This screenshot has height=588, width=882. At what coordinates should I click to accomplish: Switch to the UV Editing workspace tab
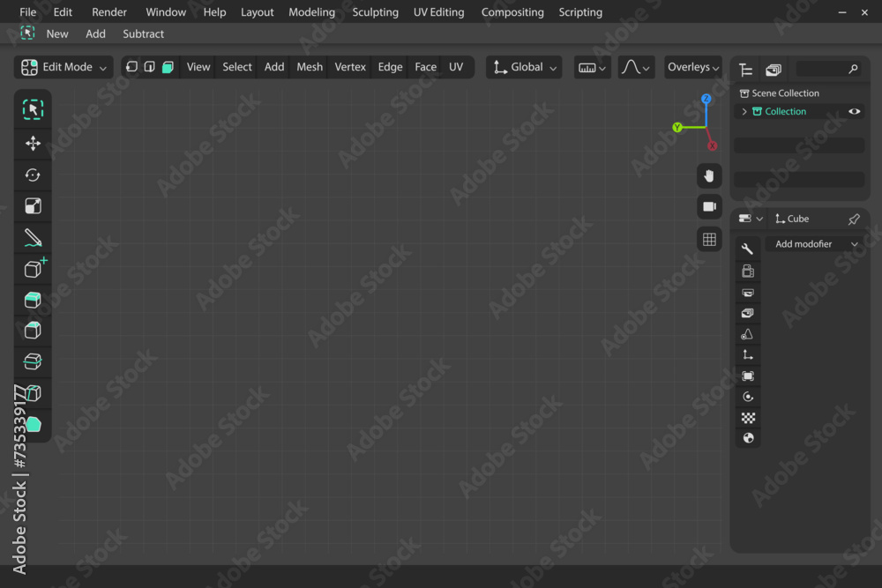pos(438,11)
